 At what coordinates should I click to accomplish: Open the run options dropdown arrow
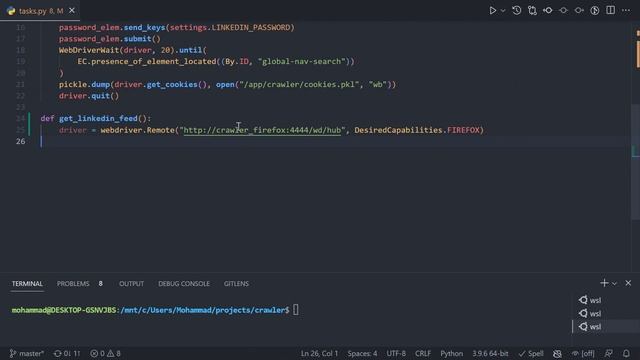point(503,11)
